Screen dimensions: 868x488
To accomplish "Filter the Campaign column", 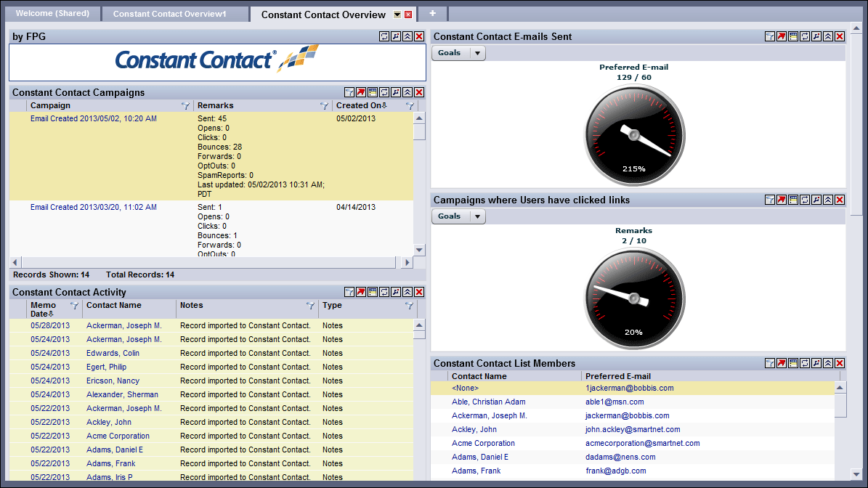I will [186, 105].
